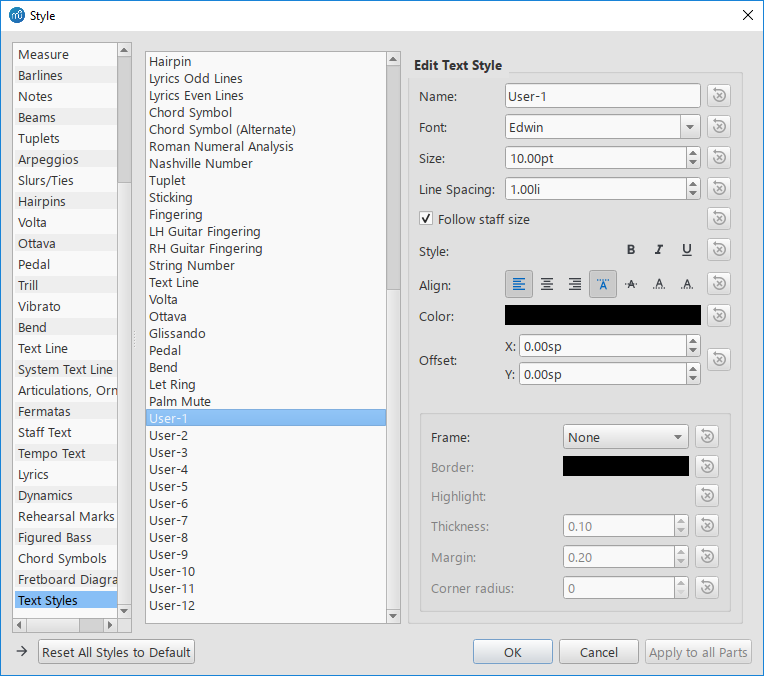Image resolution: width=764 pixels, height=676 pixels.
Task: Select Barlines category
Action: click(x=66, y=76)
